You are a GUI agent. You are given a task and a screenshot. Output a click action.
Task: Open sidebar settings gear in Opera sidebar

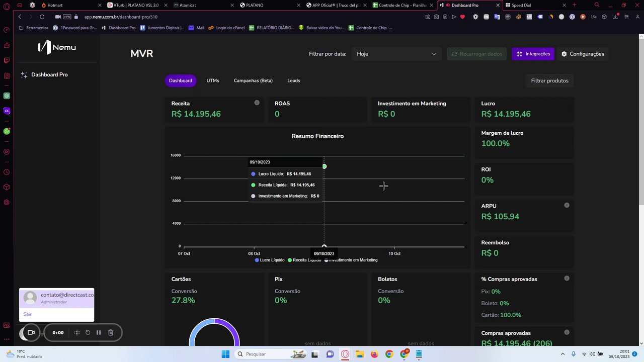[x=7, y=202]
